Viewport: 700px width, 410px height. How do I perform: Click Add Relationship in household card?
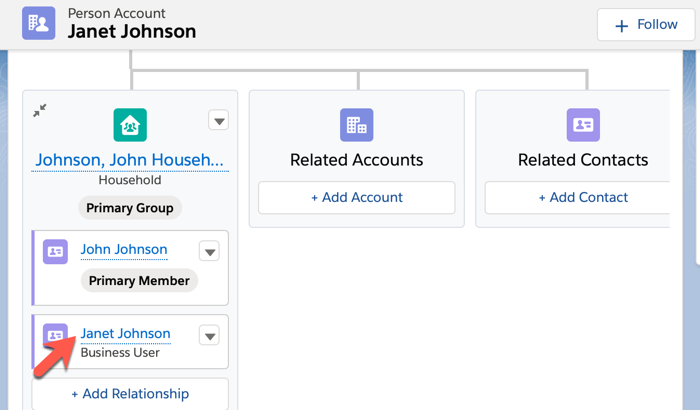[130, 394]
